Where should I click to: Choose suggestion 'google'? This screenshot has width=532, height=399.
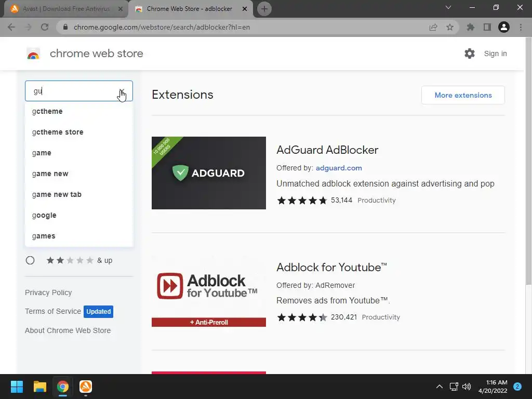pyautogui.click(x=79, y=215)
